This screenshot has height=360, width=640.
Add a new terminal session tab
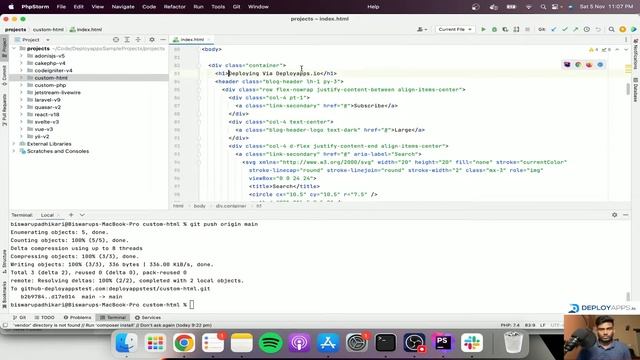[71, 215]
